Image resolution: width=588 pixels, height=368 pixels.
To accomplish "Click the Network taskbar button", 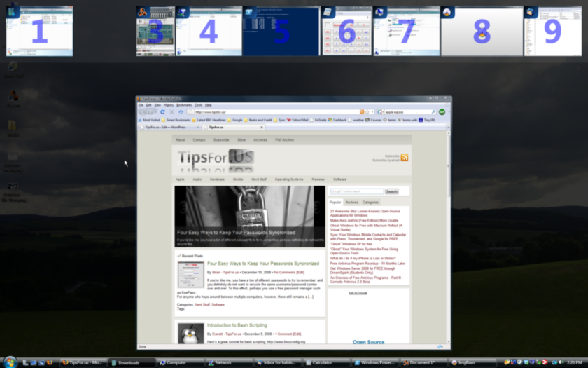I will coord(229,363).
